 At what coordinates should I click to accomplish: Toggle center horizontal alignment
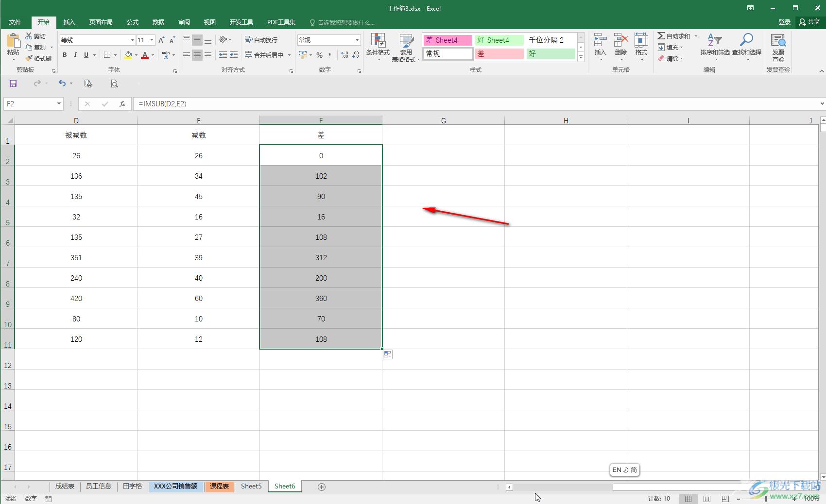click(x=197, y=55)
